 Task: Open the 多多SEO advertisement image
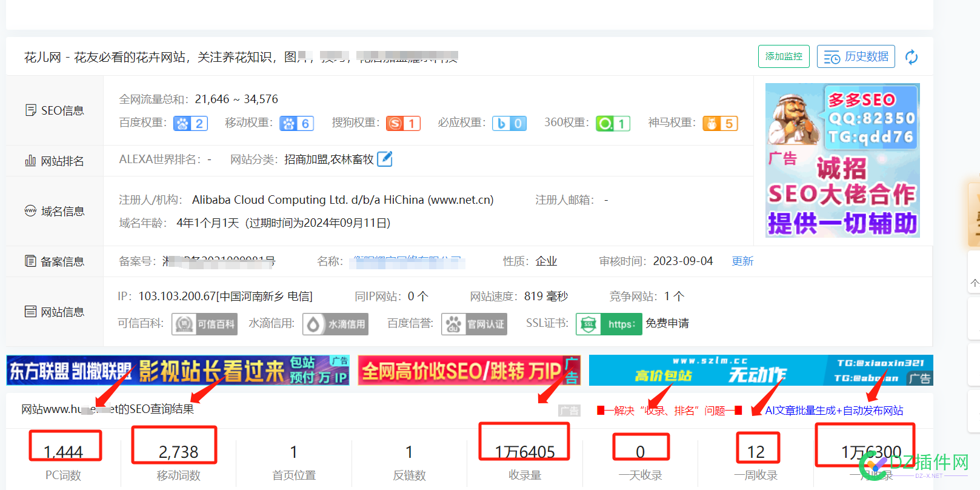point(842,160)
